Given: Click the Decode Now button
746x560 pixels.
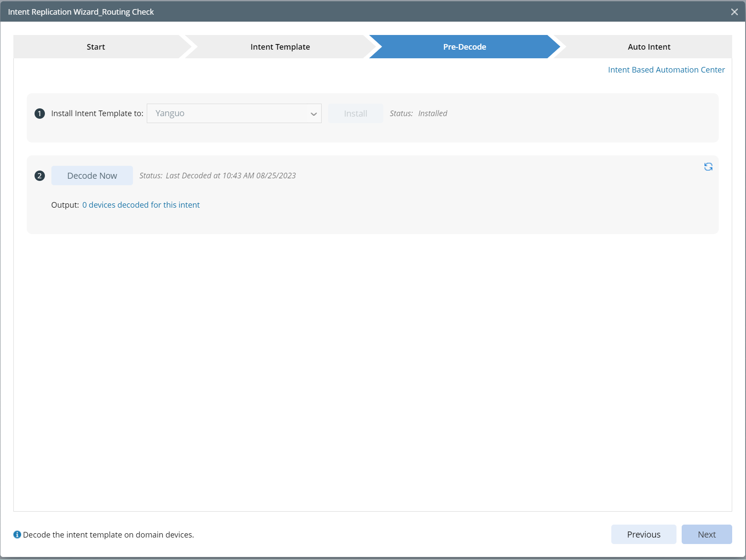Looking at the screenshot, I should click(92, 175).
